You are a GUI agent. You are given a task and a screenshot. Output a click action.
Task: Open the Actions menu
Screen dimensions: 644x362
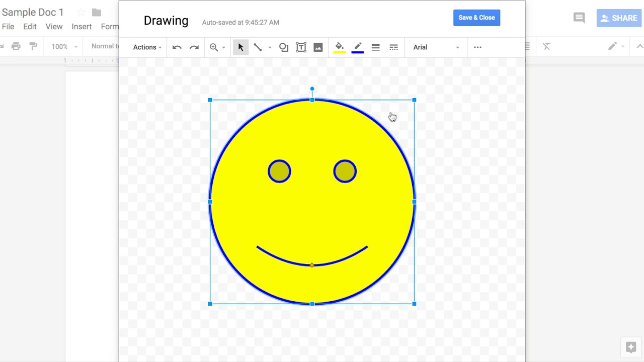click(x=146, y=47)
